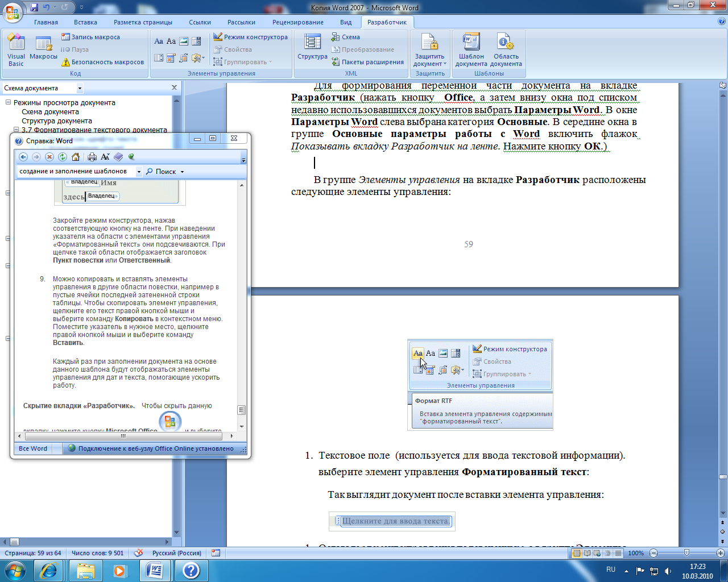Switch to the Вид tab

346,22
